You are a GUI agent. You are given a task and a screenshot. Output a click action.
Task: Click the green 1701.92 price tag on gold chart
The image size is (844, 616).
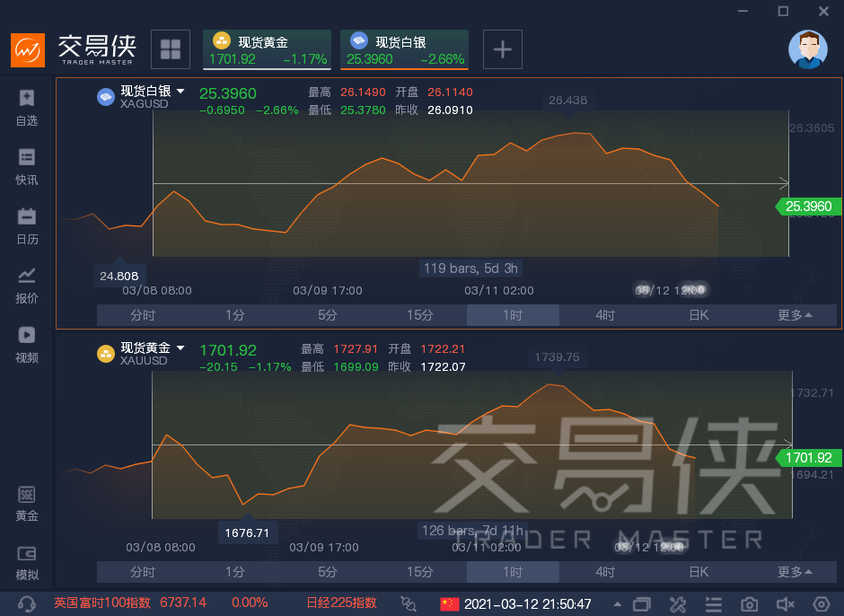click(x=808, y=458)
